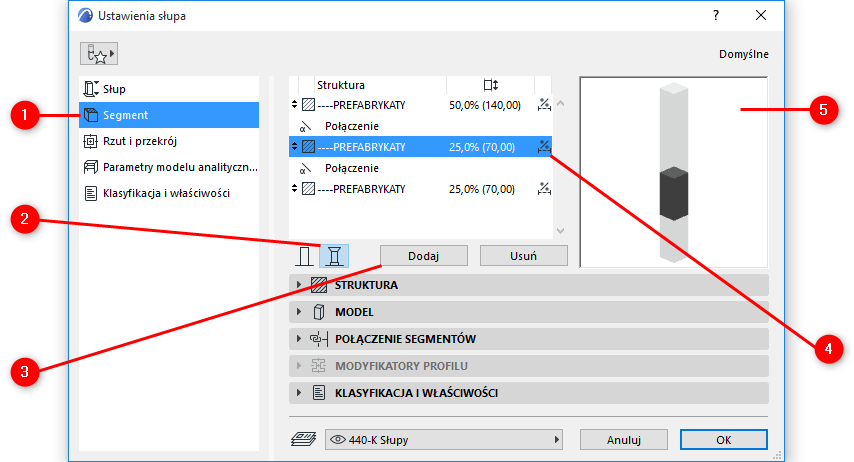The image size is (854, 462).
Task: Open the Rzut i przekrój page
Action: (169, 141)
